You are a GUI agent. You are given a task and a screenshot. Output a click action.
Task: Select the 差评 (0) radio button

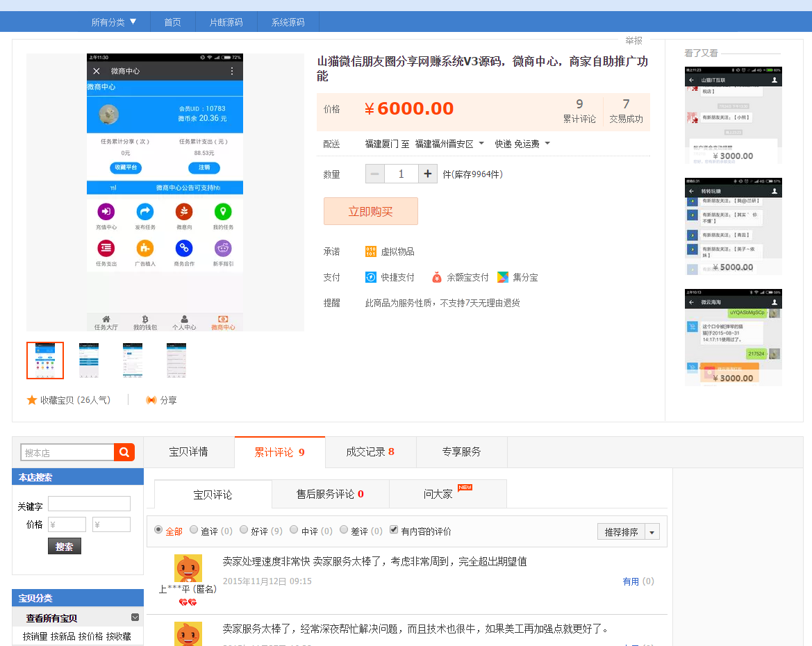[344, 529]
